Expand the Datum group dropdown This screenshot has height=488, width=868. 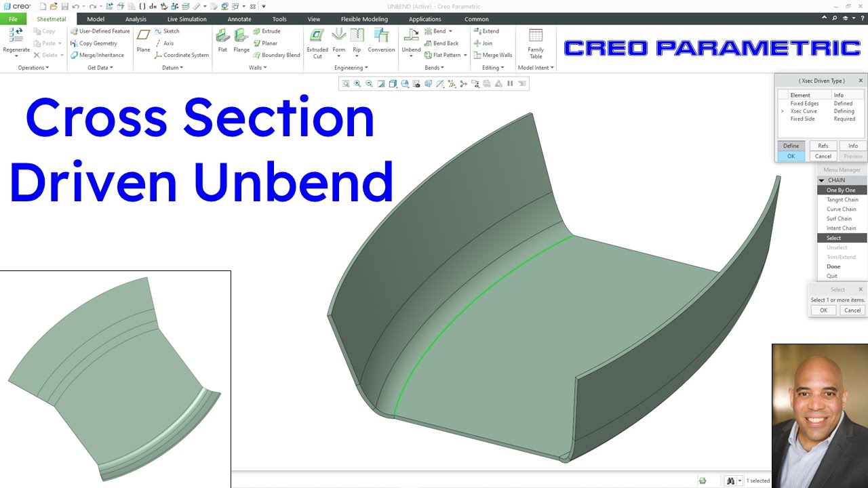[x=173, y=68]
